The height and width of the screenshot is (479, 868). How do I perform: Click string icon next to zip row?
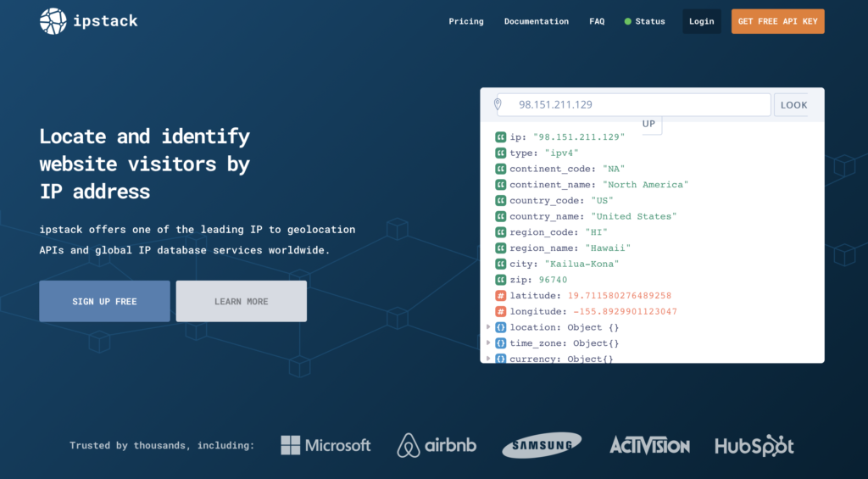tap(500, 280)
